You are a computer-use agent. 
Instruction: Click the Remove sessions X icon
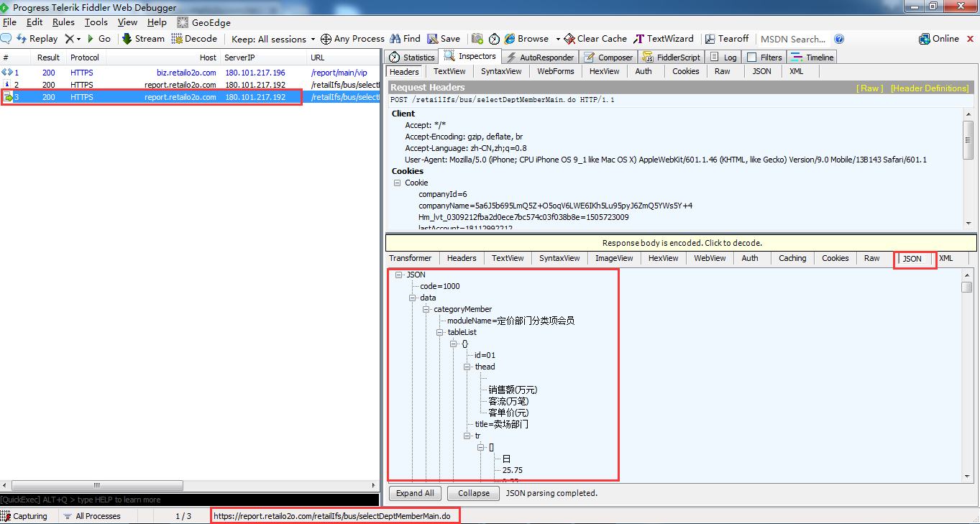69,39
